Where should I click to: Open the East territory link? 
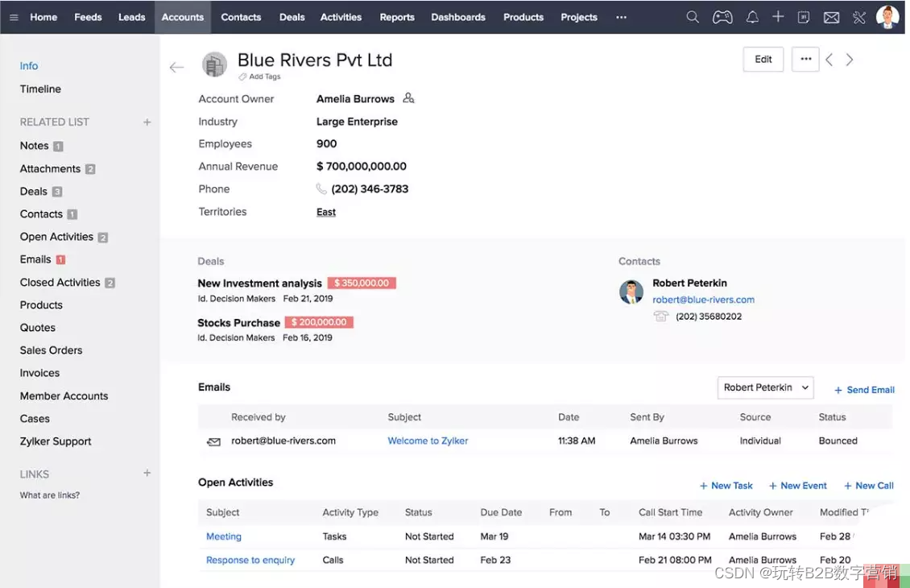pos(326,212)
